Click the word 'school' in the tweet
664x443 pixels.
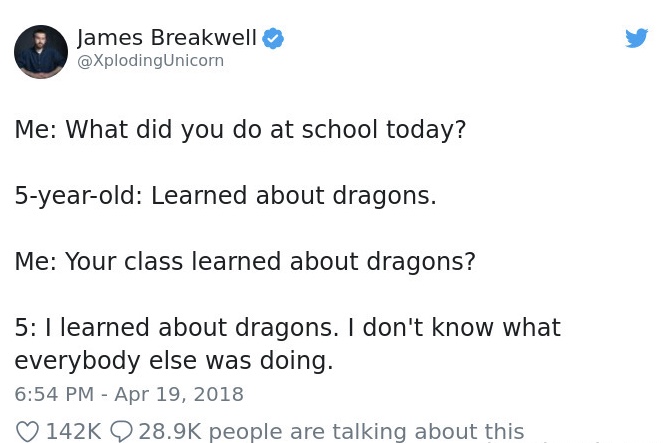[339, 129]
